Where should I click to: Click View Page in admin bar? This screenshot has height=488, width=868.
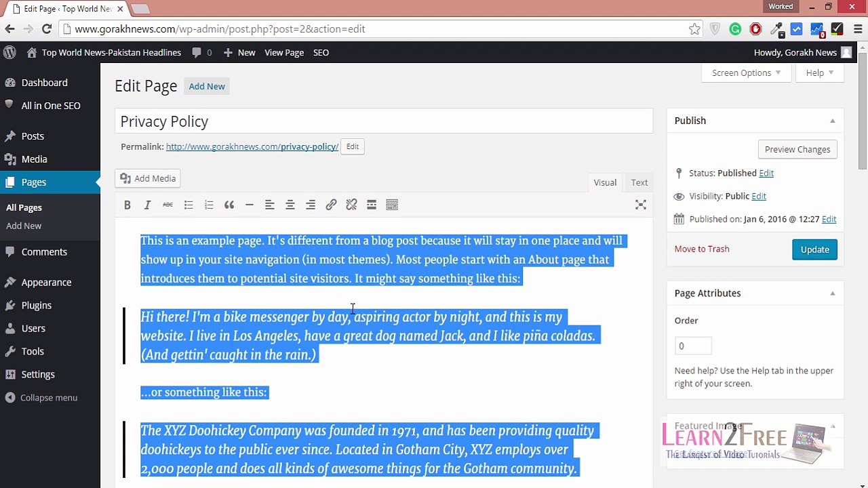tap(284, 52)
